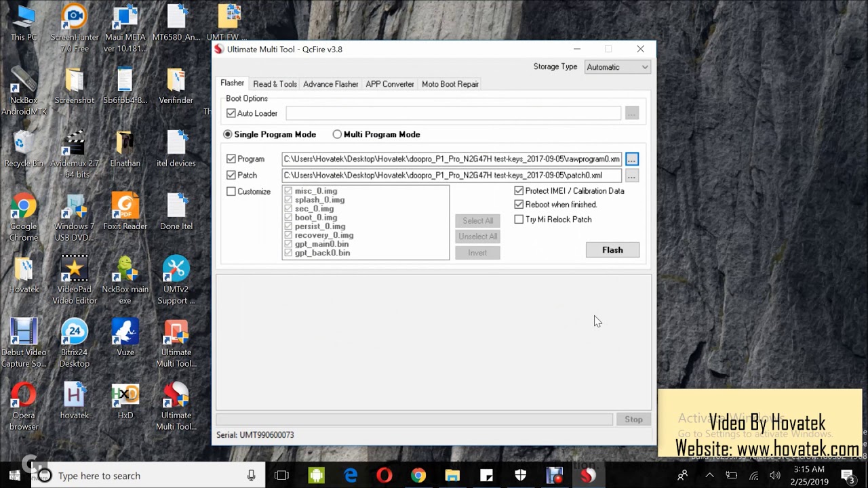Show hidden icons in system tray
868x488 pixels.
(x=709, y=476)
